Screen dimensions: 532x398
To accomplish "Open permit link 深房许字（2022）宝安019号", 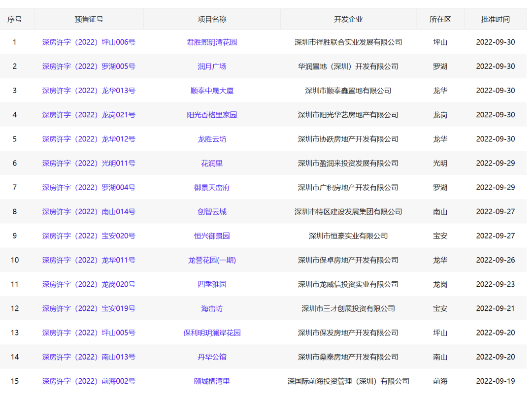I will (x=89, y=308).
